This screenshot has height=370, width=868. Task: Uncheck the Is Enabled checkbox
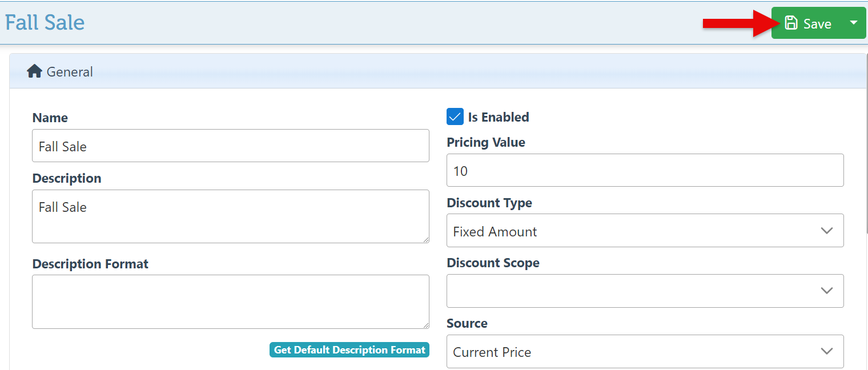(455, 117)
